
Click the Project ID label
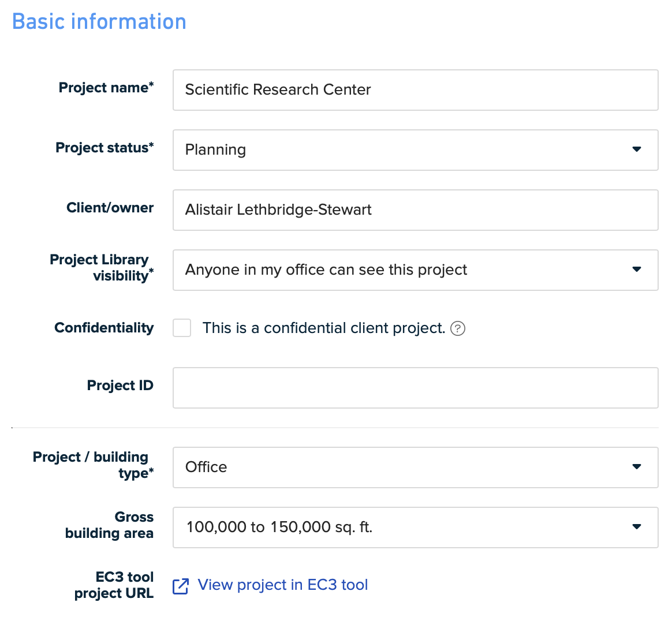120,386
